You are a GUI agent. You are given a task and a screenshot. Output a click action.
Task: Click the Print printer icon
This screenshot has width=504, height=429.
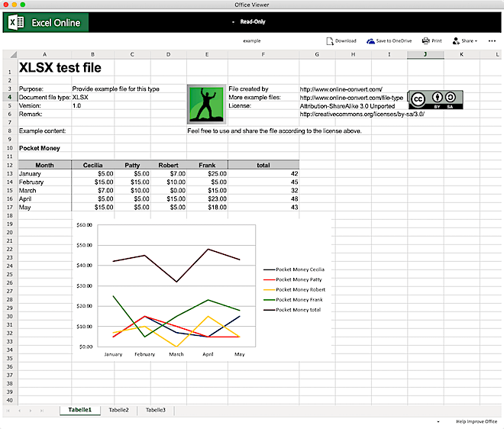pos(426,40)
